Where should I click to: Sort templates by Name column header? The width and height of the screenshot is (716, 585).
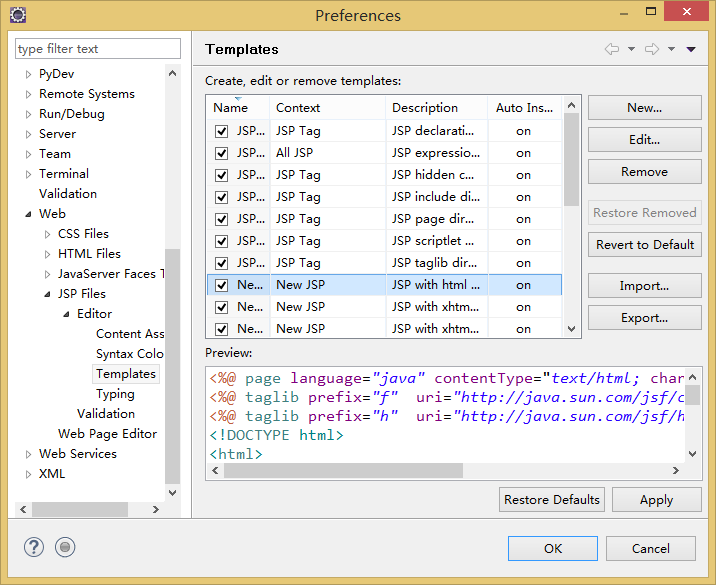coord(238,108)
